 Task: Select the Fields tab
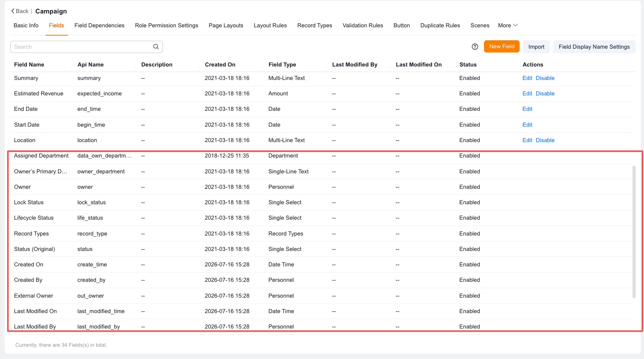click(57, 25)
